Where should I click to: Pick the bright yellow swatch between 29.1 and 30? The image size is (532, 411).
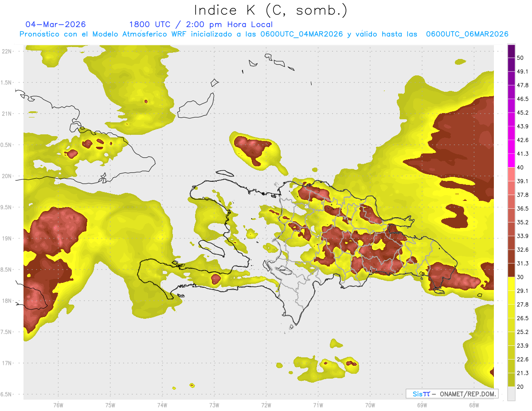[512, 284]
